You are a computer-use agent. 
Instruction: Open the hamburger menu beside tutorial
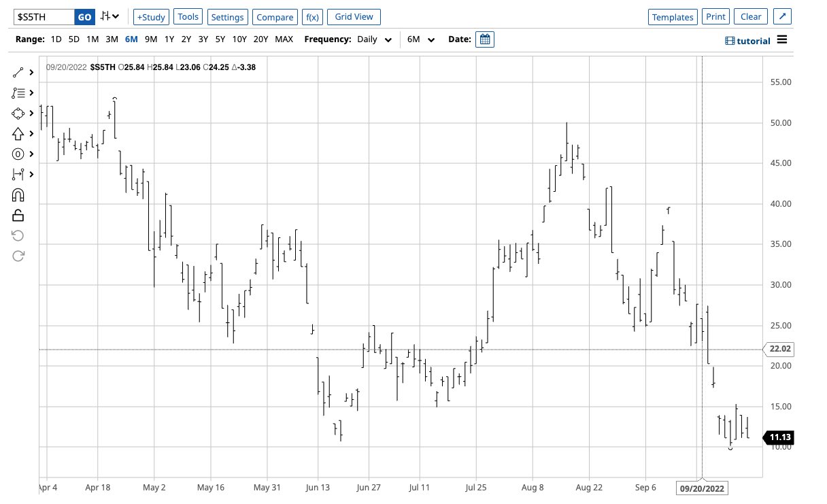pos(782,39)
